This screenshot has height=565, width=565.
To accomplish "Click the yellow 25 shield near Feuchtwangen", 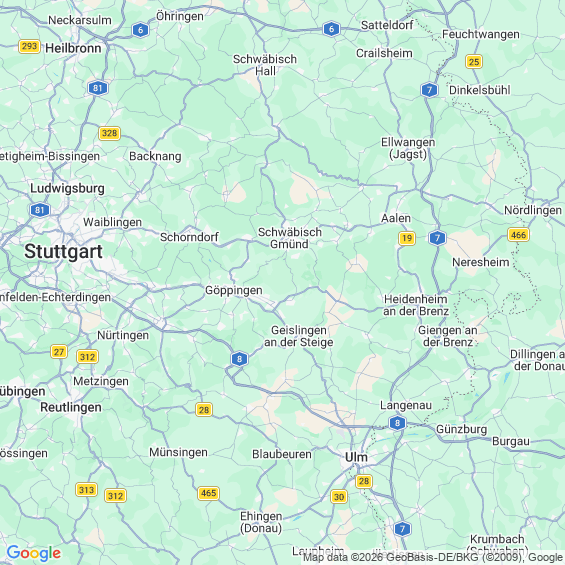I will (x=474, y=62).
